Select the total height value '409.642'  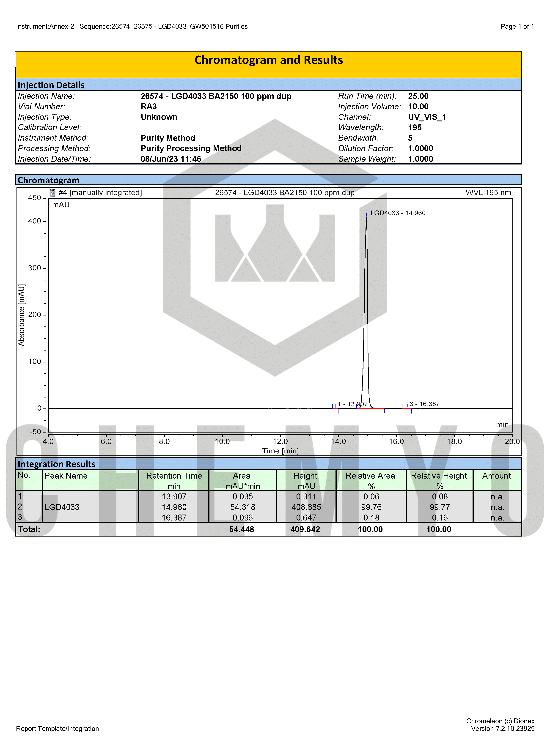[305, 529]
